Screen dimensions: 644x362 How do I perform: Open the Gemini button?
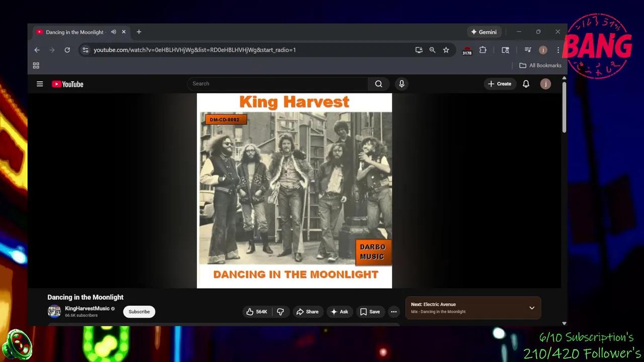click(484, 32)
